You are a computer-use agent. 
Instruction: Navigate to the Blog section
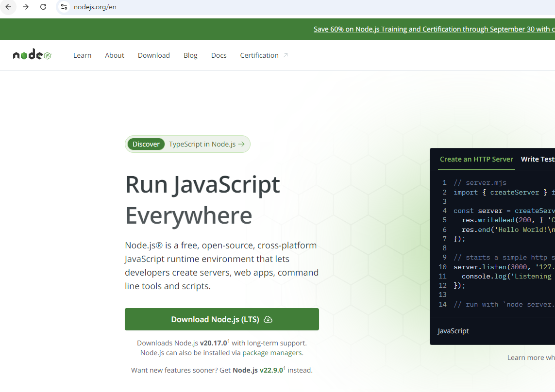pos(190,55)
